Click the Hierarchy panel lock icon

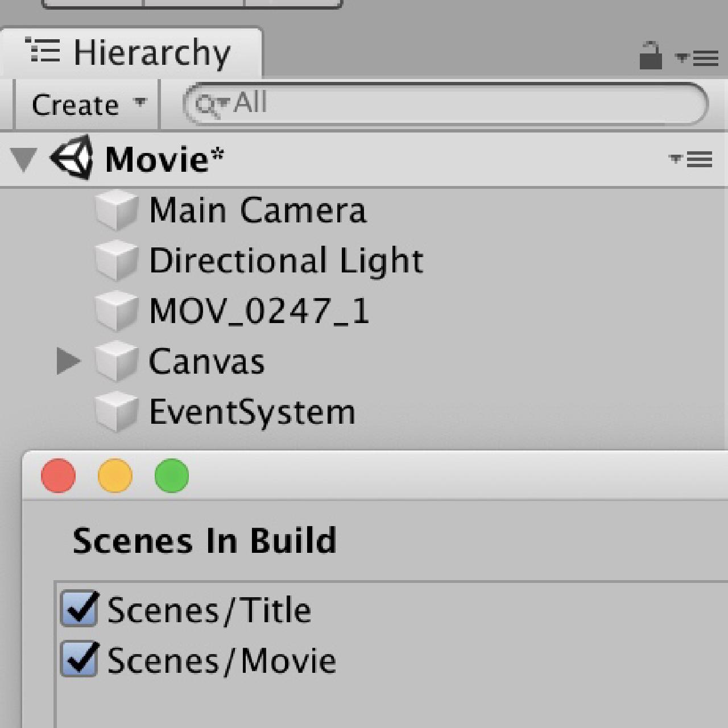650,55
